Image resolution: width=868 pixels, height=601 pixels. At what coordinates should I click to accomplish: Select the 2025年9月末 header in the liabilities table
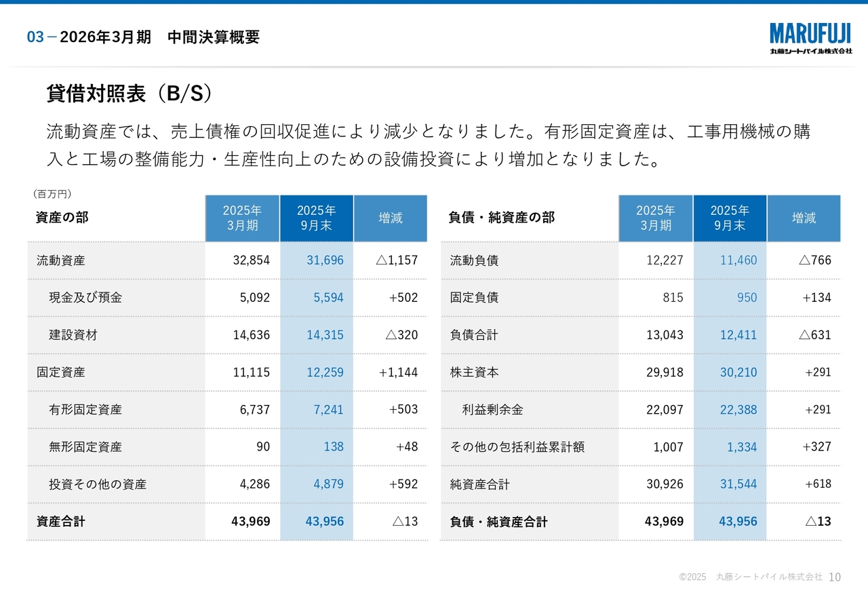pos(730,218)
